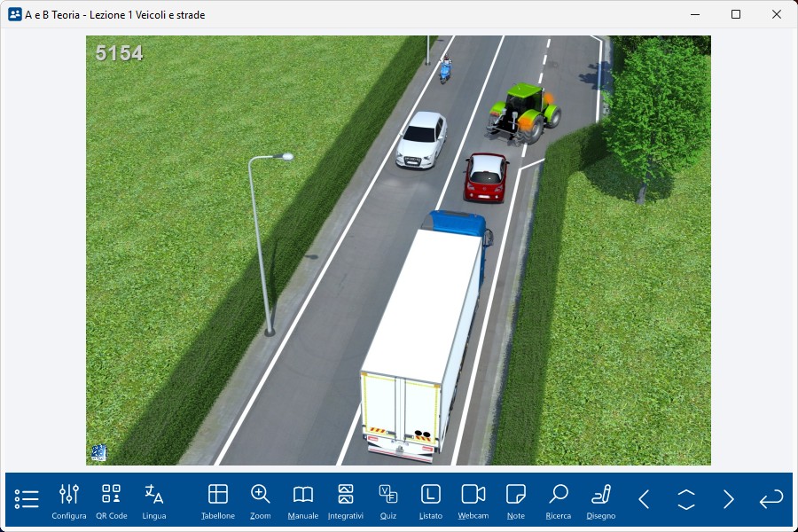Click the return back arrow
The width and height of the screenshot is (798, 532).
(x=771, y=499)
